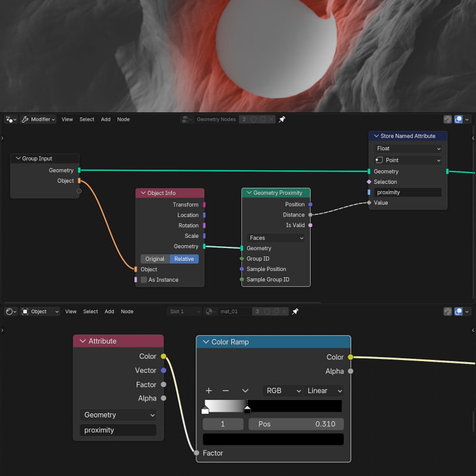Screen dimensions: 476x476
Task: Open the Node menu in the Shader editor
Action: point(127,311)
